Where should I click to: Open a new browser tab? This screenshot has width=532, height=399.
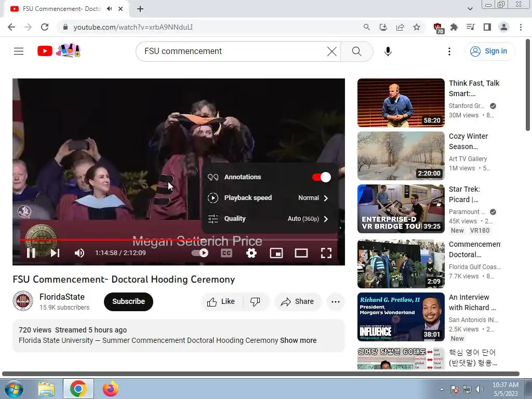click(x=140, y=9)
